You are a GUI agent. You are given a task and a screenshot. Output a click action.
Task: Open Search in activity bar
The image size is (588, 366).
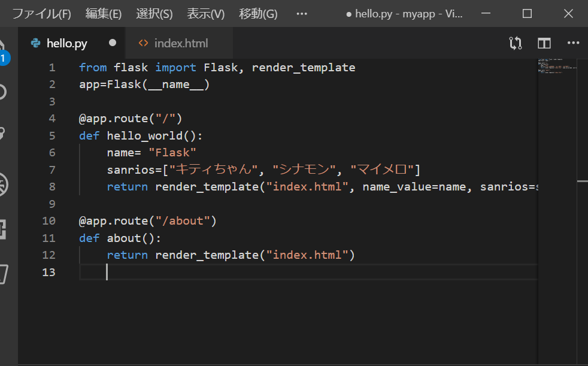point(3,92)
